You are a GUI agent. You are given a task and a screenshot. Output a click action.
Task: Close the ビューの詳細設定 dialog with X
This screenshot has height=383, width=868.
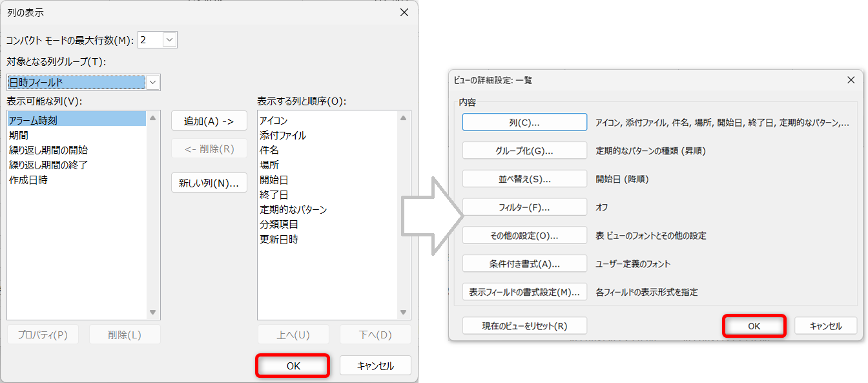[x=850, y=80]
